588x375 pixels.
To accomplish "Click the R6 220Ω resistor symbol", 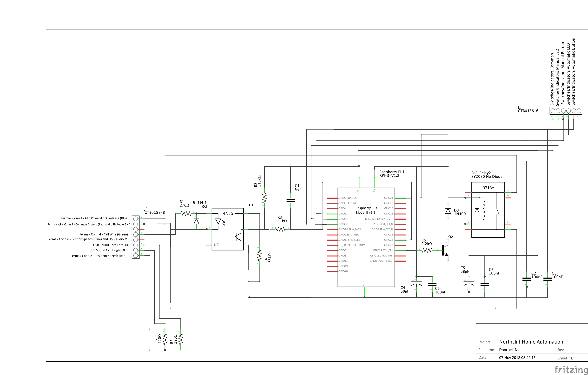I will tap(165, 339).
